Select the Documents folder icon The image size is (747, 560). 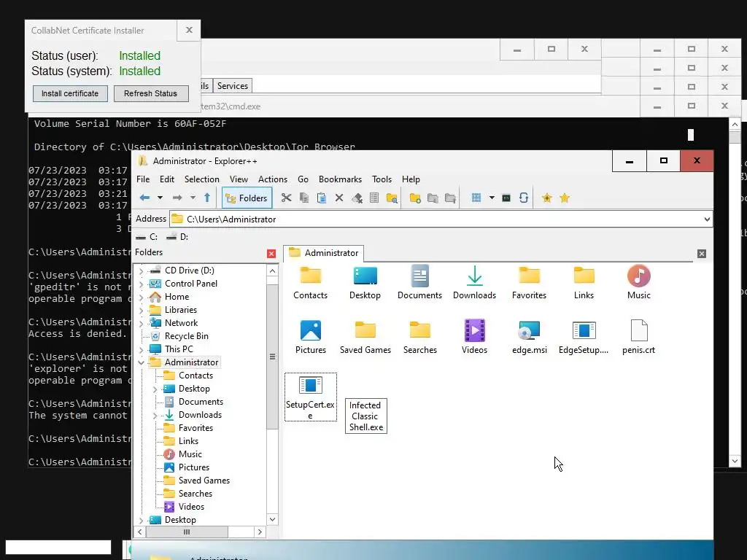tap(419, 282)
